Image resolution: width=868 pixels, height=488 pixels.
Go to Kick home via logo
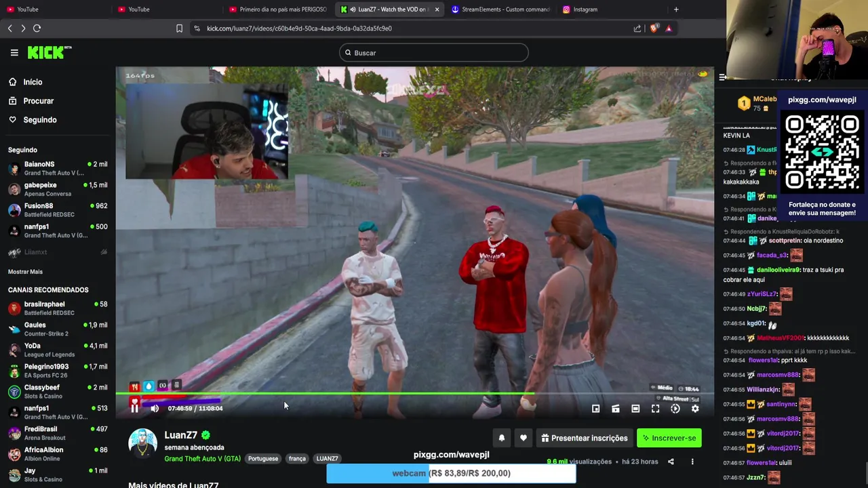(49, 52)
